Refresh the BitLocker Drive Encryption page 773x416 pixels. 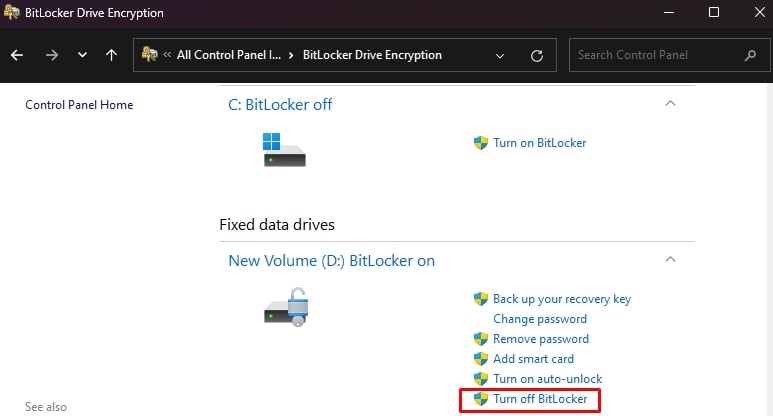537,56
